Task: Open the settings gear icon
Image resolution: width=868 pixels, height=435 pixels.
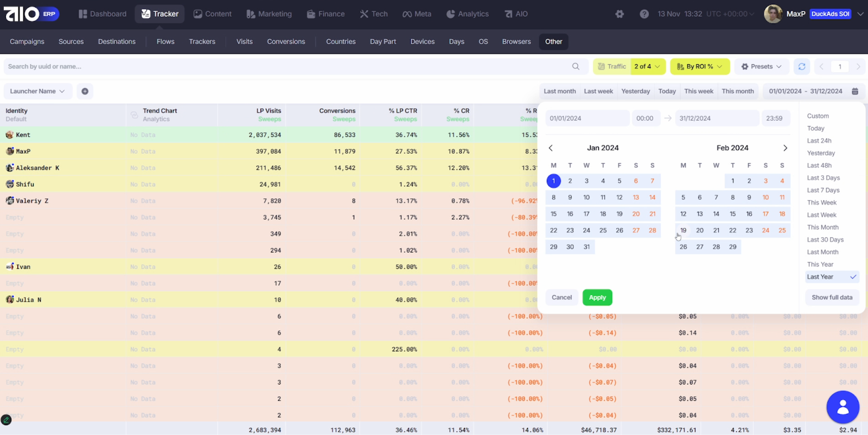Action: [x=620, y=14]
